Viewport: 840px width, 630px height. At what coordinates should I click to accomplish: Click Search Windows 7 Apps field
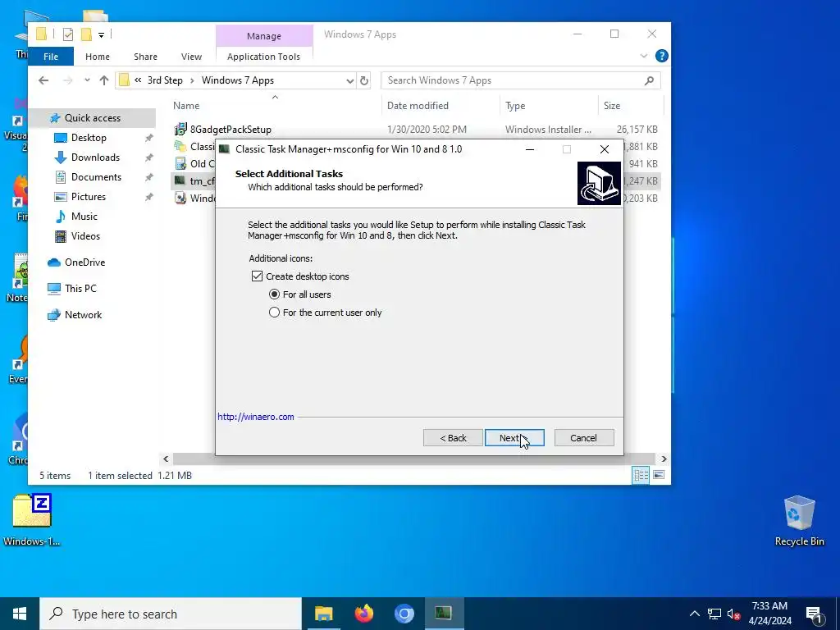[x=521, y=80]
